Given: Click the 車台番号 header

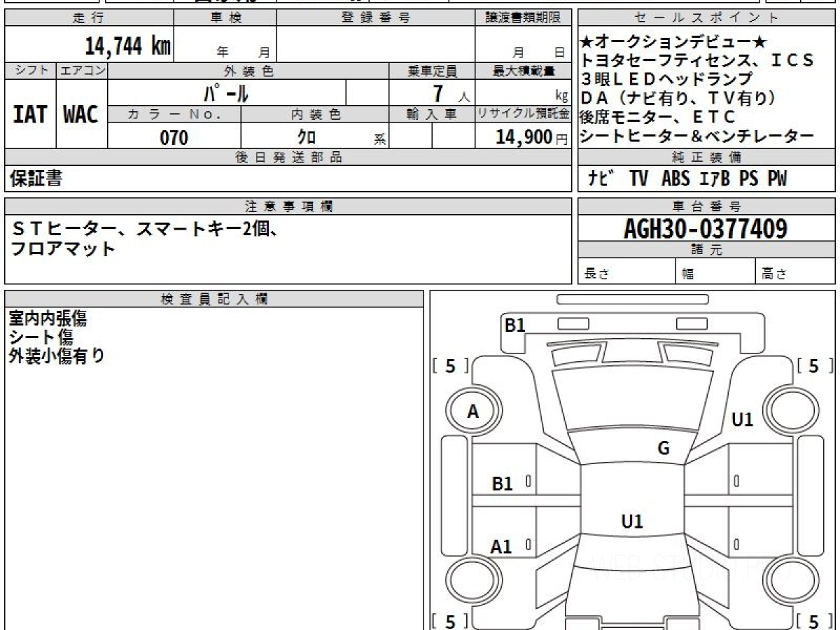Looking at the screenshot, I should pos(707,206).
